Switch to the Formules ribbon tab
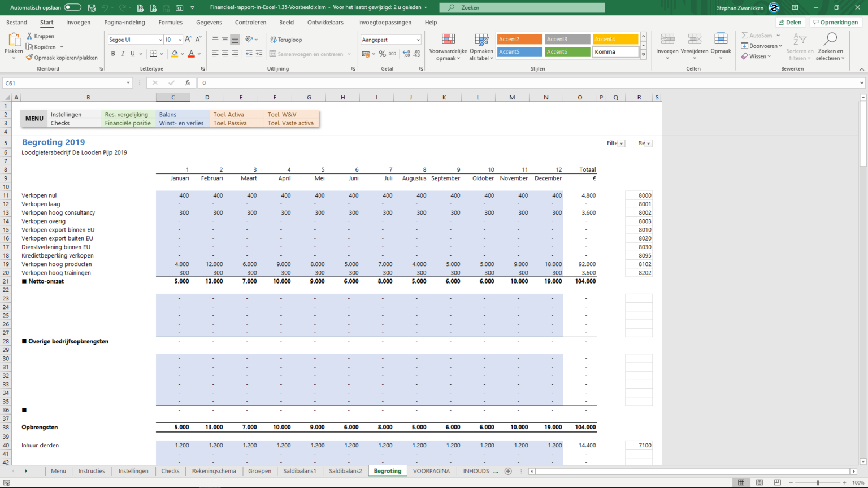The height and width of the screenshot is (488, 868). point(170,22)
